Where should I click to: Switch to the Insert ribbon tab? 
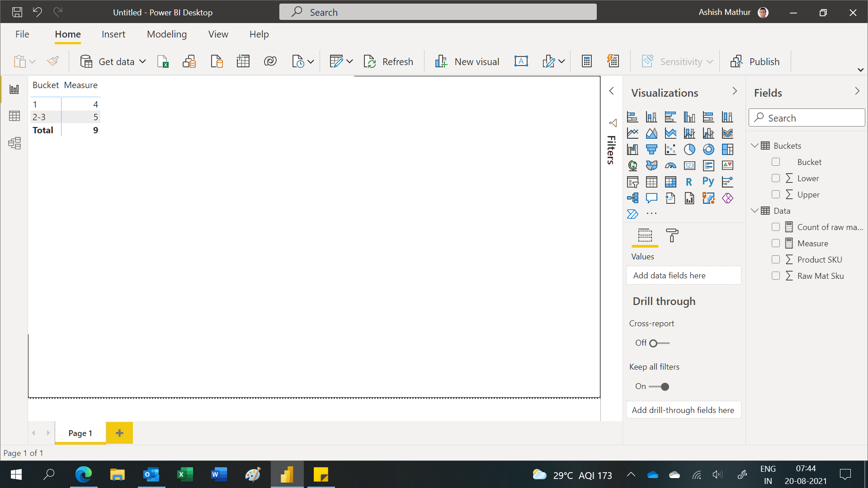(113, 34)
